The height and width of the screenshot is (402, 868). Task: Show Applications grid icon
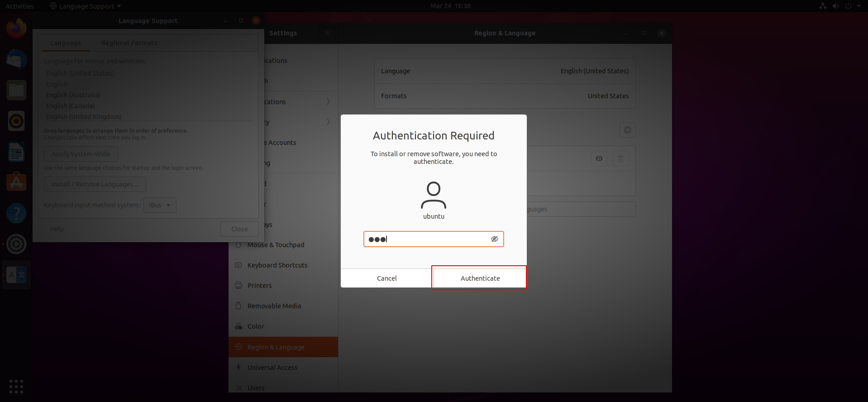[16, 386]
